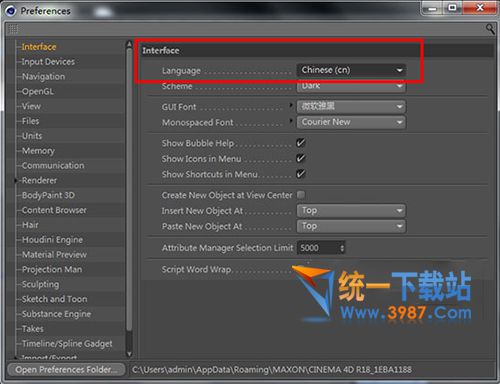Click the arrow beside GUI Font label
The height and width of the screenshot is (384, 500).
click(291, 105)
